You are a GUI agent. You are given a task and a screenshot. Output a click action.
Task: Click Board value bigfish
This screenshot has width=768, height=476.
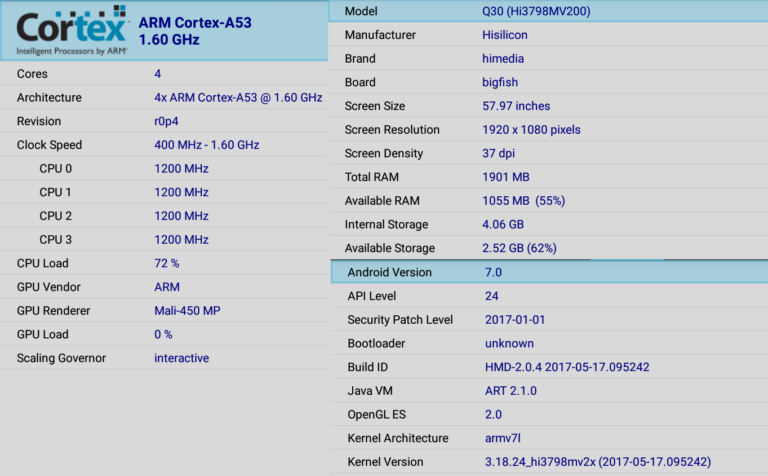[500, 82]
